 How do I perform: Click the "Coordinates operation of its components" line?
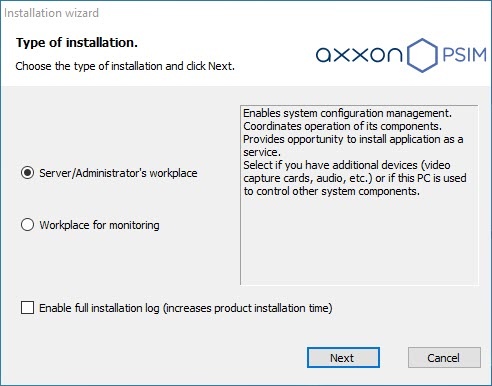tap(342, 126)
